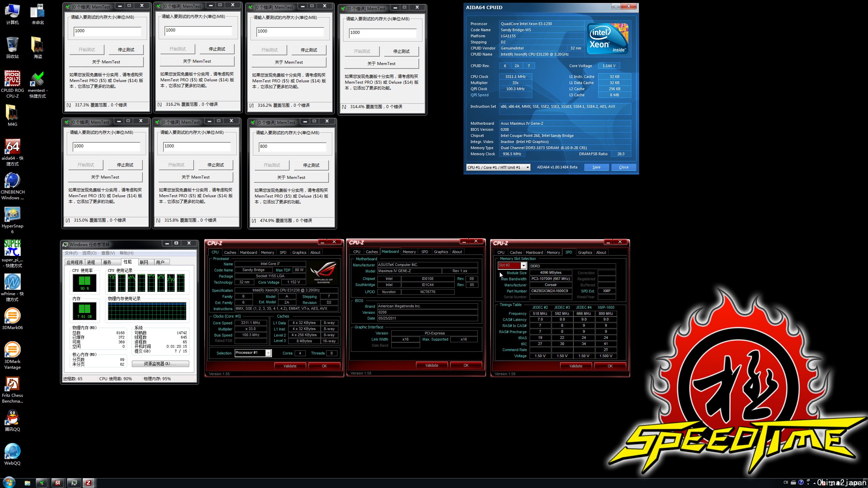Launch the aida64 desktop shortcut
868x488 pixels.
click(x=13, y=152)
